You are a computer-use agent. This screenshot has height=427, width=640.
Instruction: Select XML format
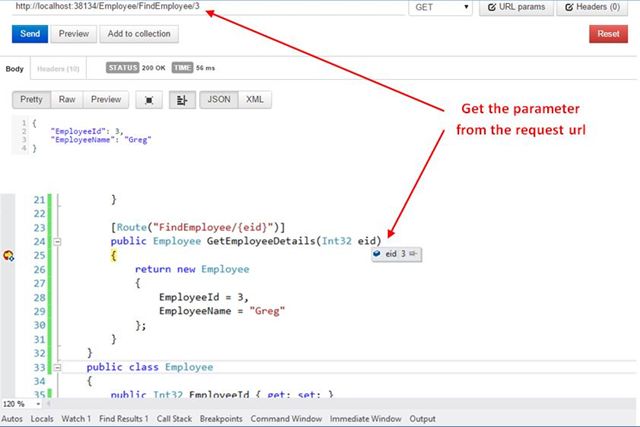255,100
